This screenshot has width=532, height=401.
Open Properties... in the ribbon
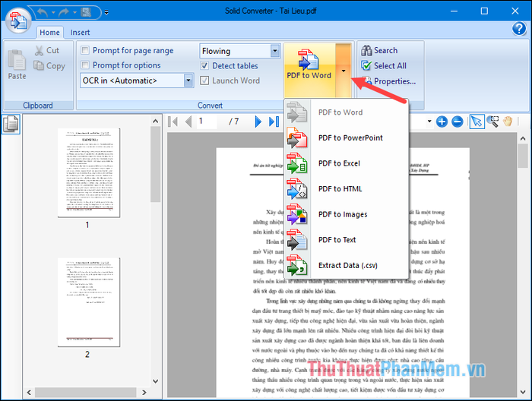389,81
